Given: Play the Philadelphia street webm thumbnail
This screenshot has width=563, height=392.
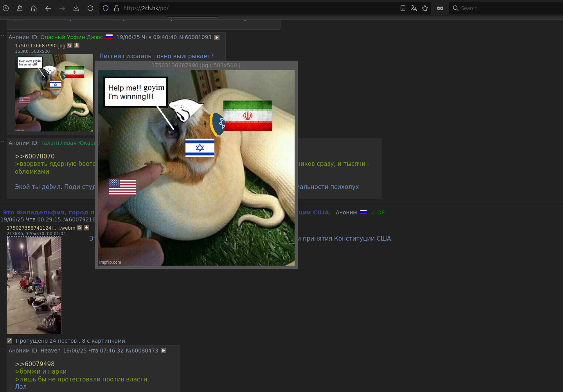Looking at the screenshot, I should point(34,285).
